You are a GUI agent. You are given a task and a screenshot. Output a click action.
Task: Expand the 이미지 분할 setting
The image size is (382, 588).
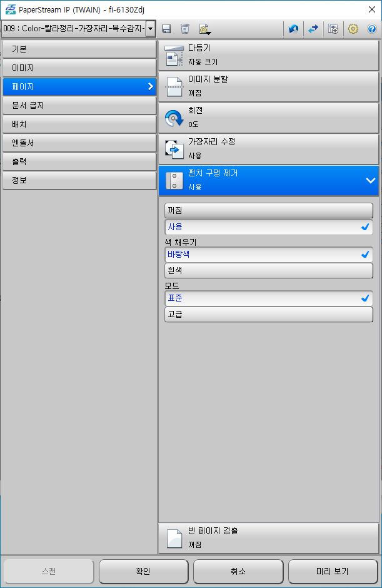268,86
